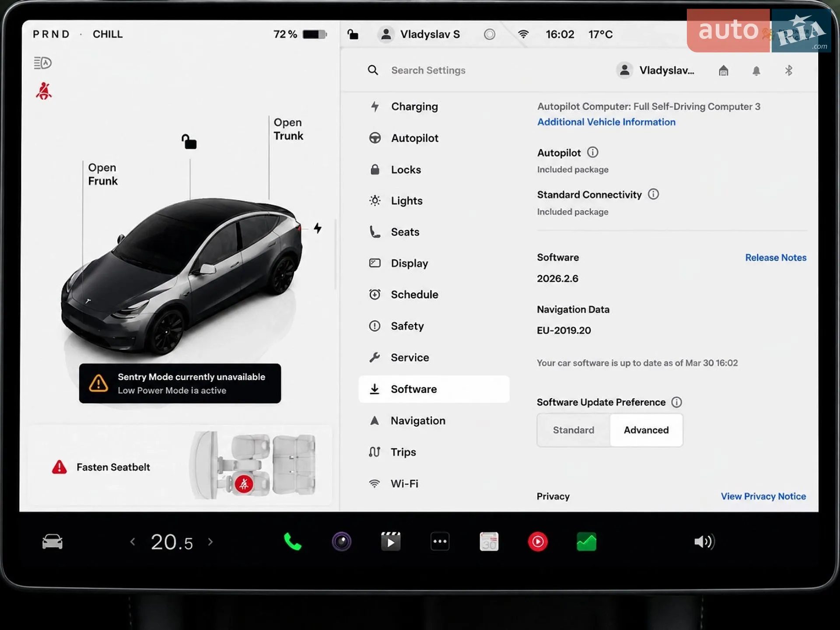Image resolution: width=840 pixels, height=630 pixels.
Task: Tap the Fasten Seatbelt warning card
Action: [179, 465]
